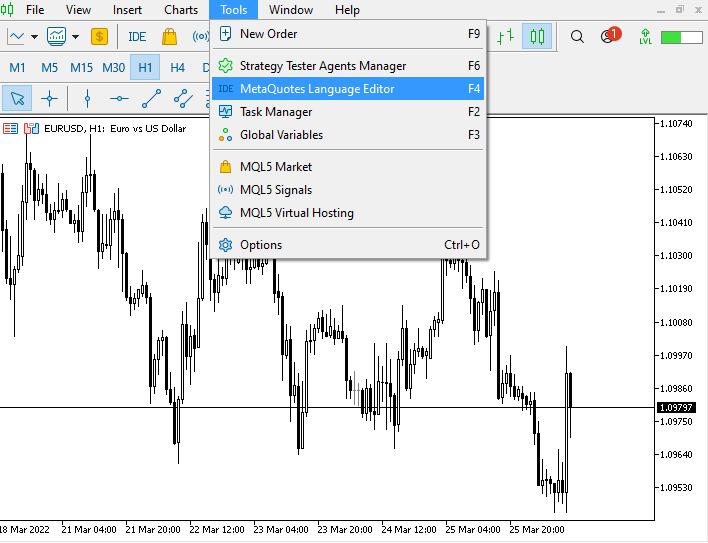The height and width of the screenshot is (543, 708).
Task: Select the vertical line drawing tool
Action: click(87, 98)
